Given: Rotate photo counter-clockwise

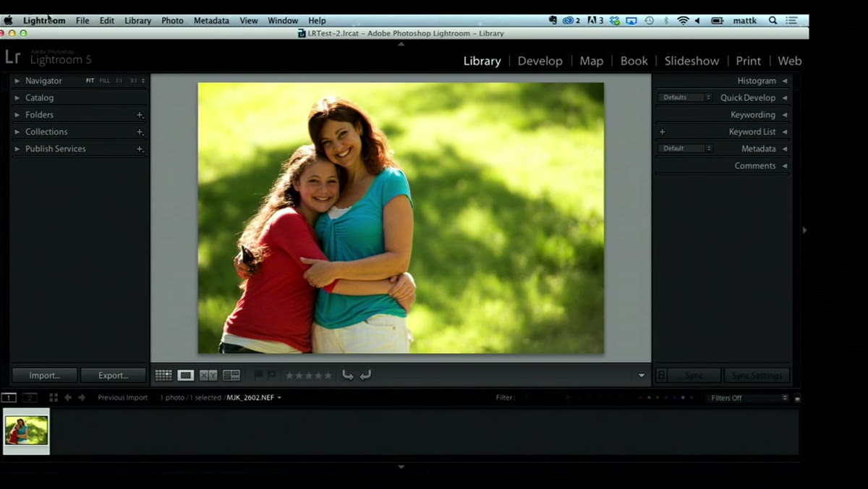Looking at the screenshot, I should click(x=348, y=375).
